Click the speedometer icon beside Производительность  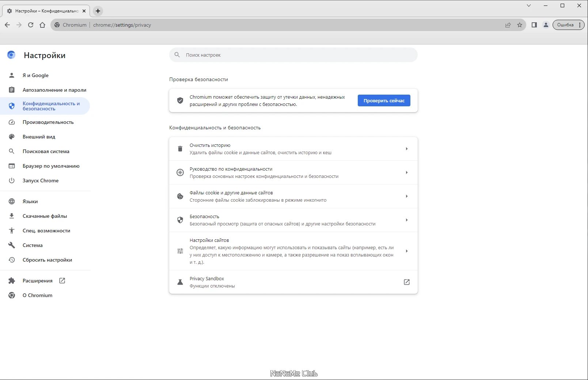click(12, 122)
